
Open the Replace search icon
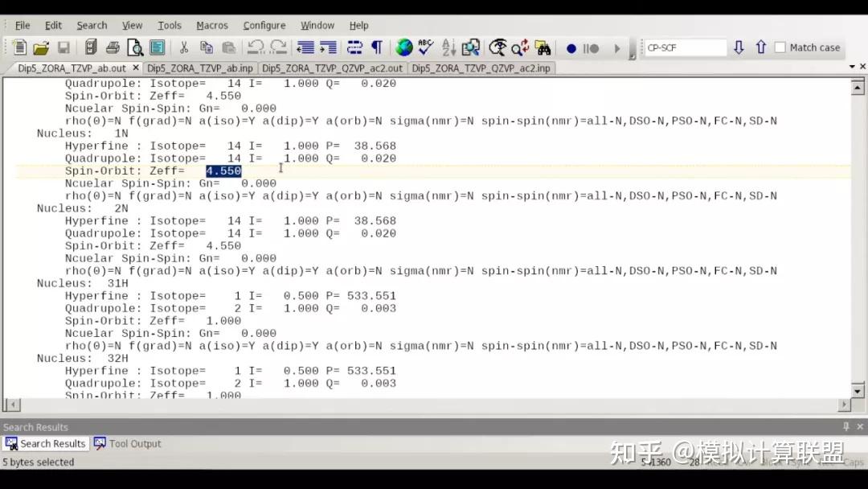520,47
